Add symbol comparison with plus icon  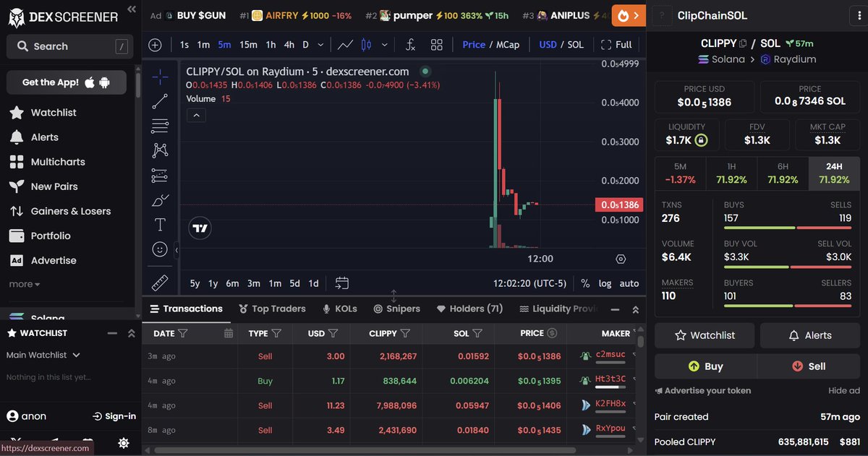click(x=155, y=45)
